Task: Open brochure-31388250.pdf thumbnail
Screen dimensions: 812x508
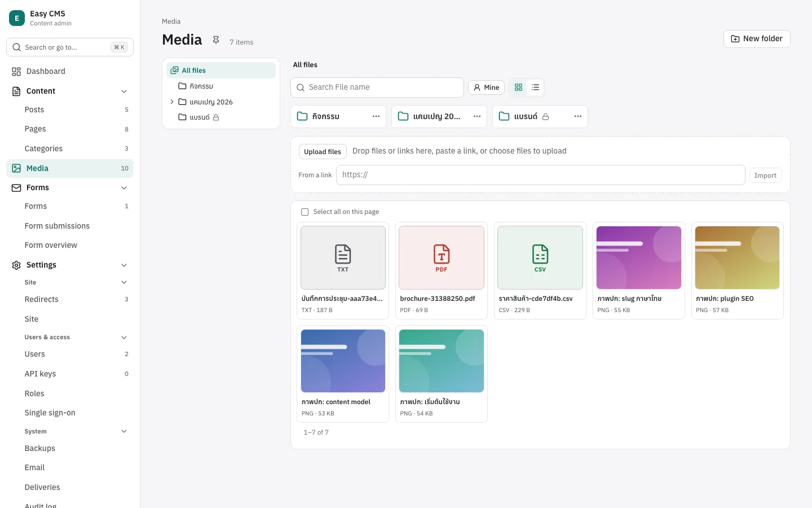Action: (442, 258)
